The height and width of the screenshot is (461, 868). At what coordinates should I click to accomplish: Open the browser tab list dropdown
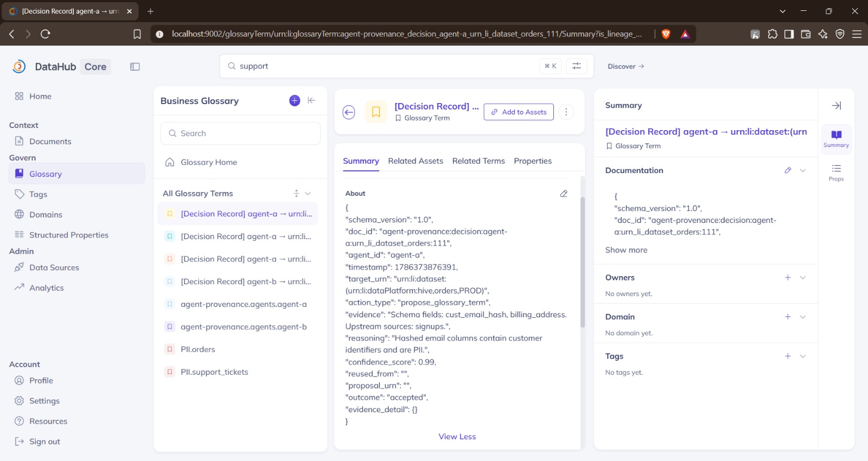coord(782,11)
